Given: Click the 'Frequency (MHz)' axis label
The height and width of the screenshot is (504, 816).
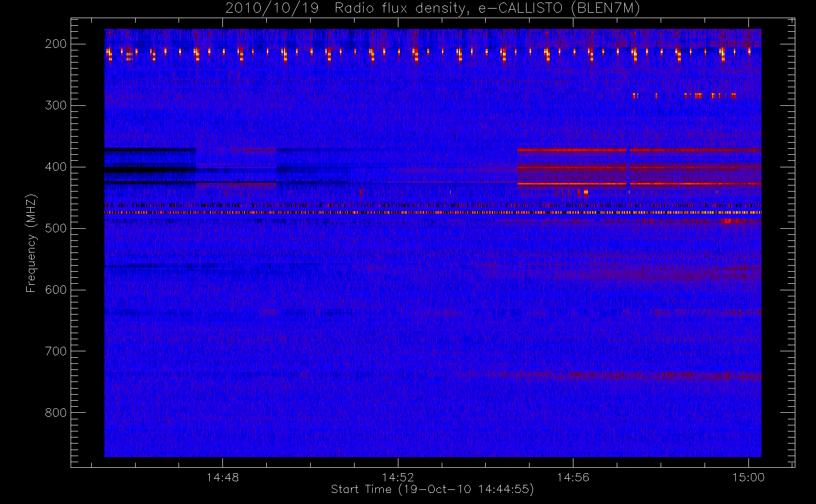Looking at the screenshot, I should [x=31, y=243].
